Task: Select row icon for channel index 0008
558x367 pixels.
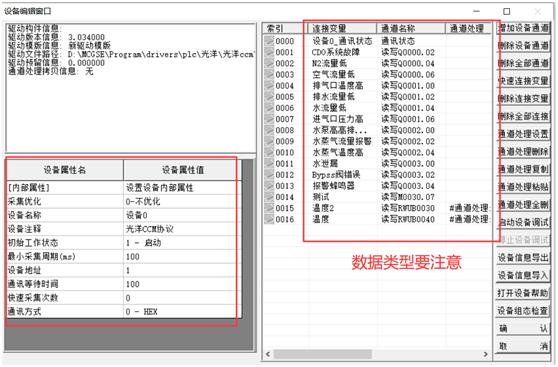Action: point(269,130)
